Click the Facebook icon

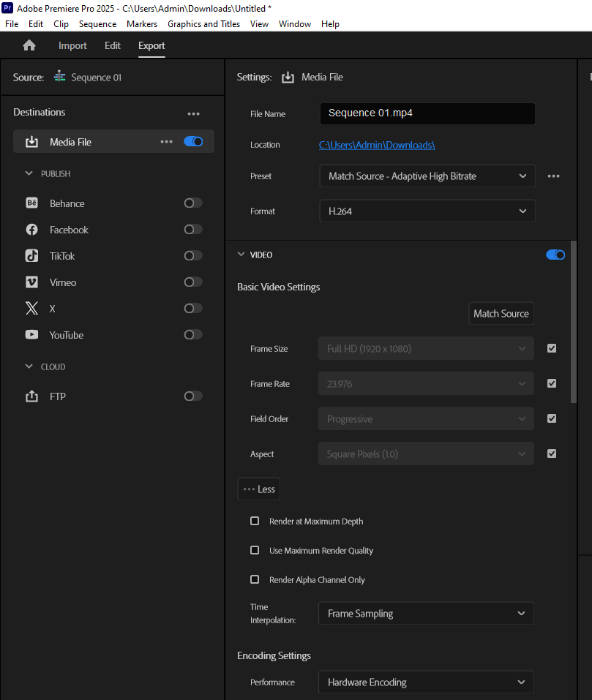(31, 230)
